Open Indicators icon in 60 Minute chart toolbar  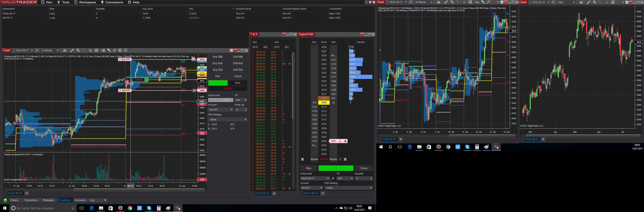[x=489, y=2]
